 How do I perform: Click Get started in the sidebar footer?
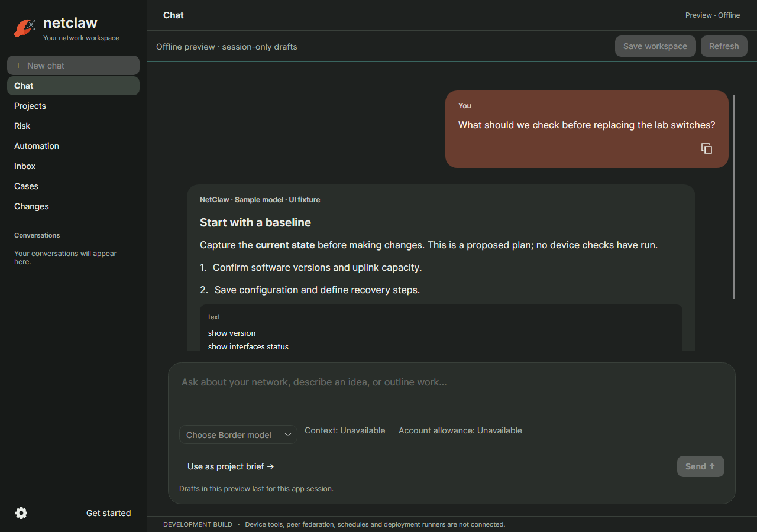(x=108, y=513)
